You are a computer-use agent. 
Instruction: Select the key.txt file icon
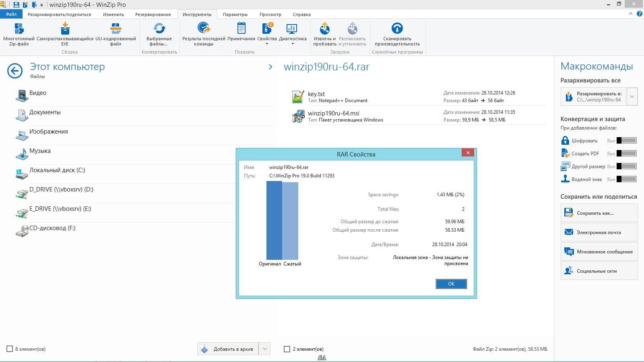(298, 97)
